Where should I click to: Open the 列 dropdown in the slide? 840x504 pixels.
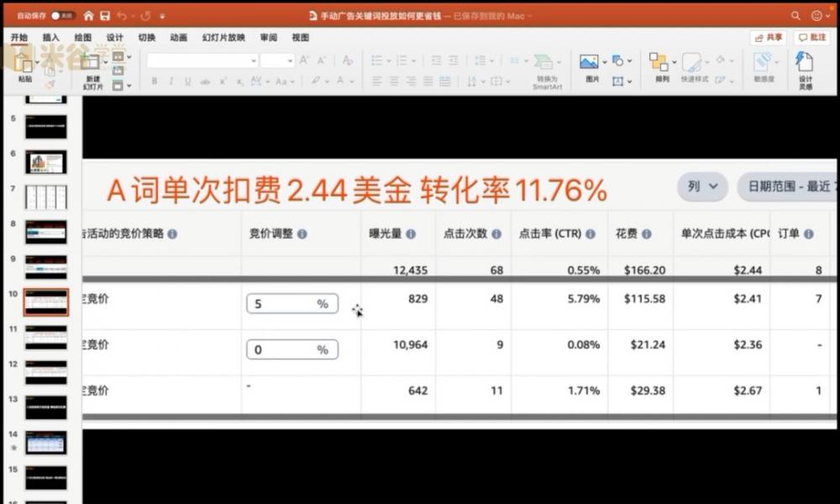pos(702,186)
